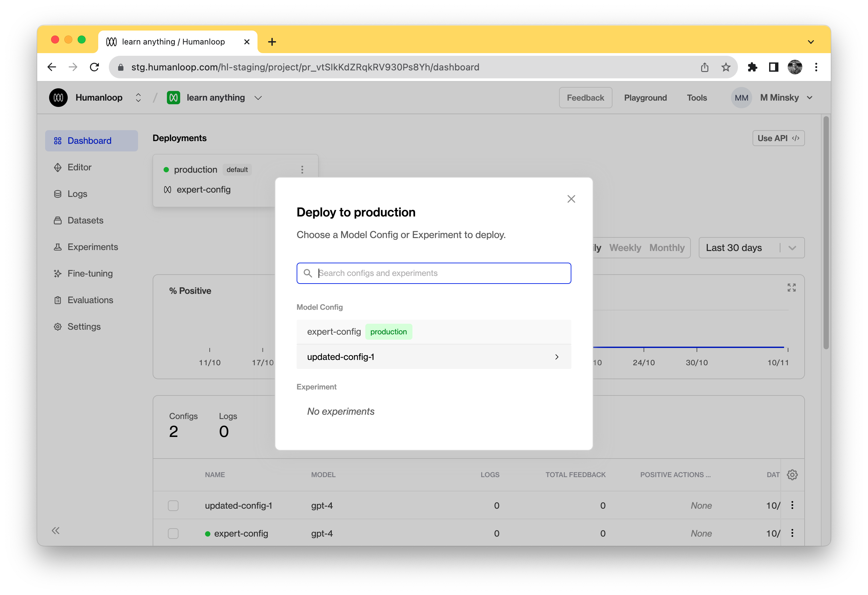Screen dimensions: 868x595
Task: Open the browser extensions puzzle icon
Action: coord(752,67)
